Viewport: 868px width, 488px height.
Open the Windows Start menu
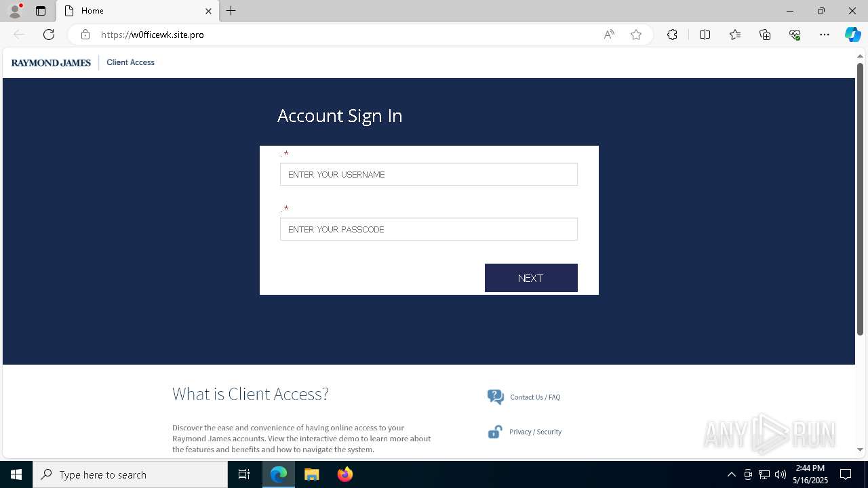tap(16, 474)
